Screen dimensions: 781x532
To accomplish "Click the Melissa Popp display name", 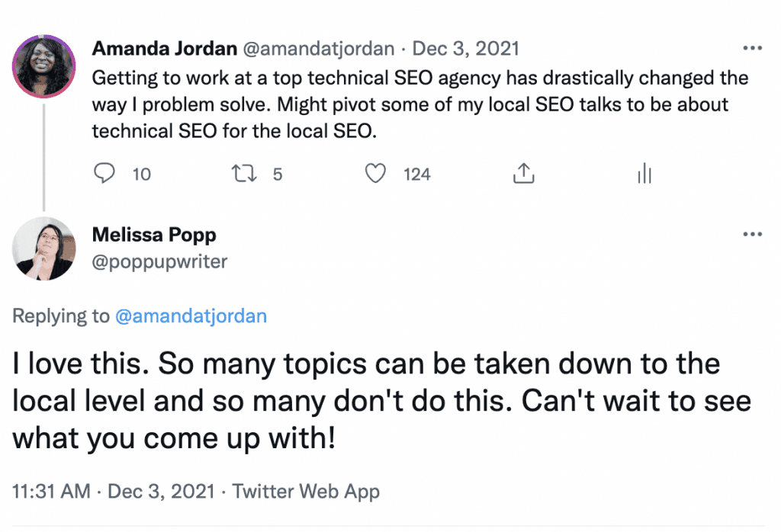I will [x=153, y=235].
